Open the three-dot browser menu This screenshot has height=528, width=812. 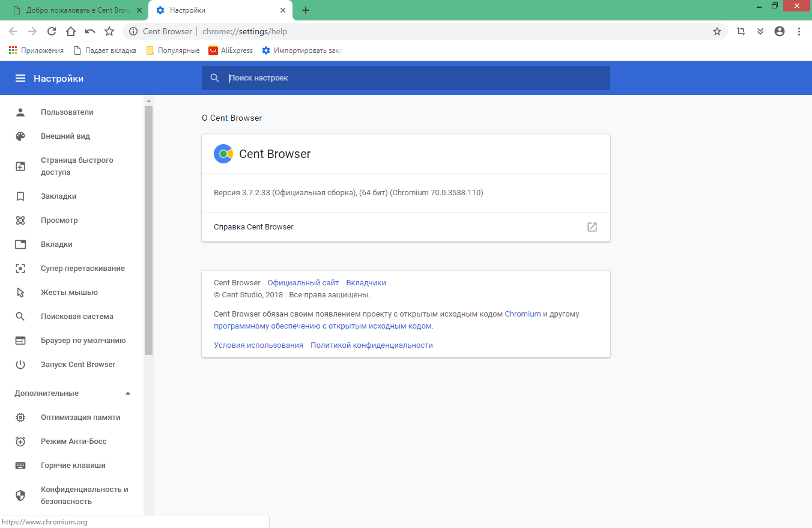[799, 31]
